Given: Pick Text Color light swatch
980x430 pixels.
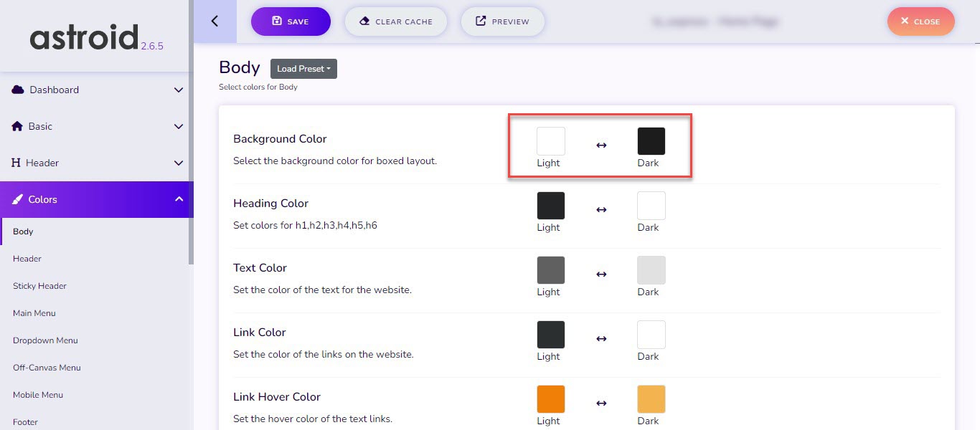Looking at the screenshot, I should [x=551, y=270].
